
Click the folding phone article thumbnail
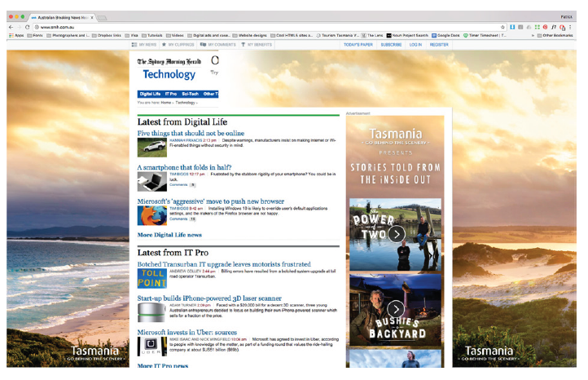point(151,182)
